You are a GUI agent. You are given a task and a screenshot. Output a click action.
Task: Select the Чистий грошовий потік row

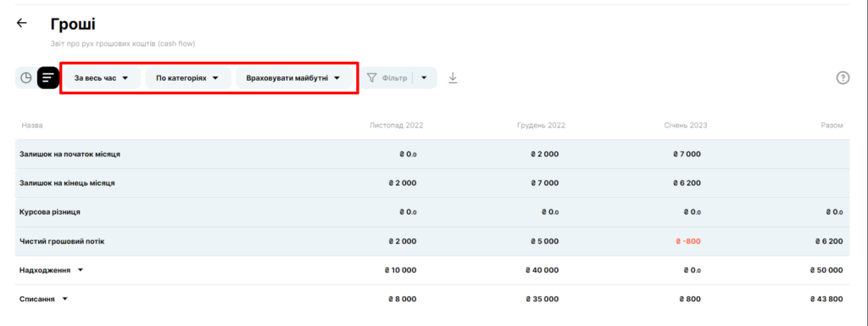point(431,241)
